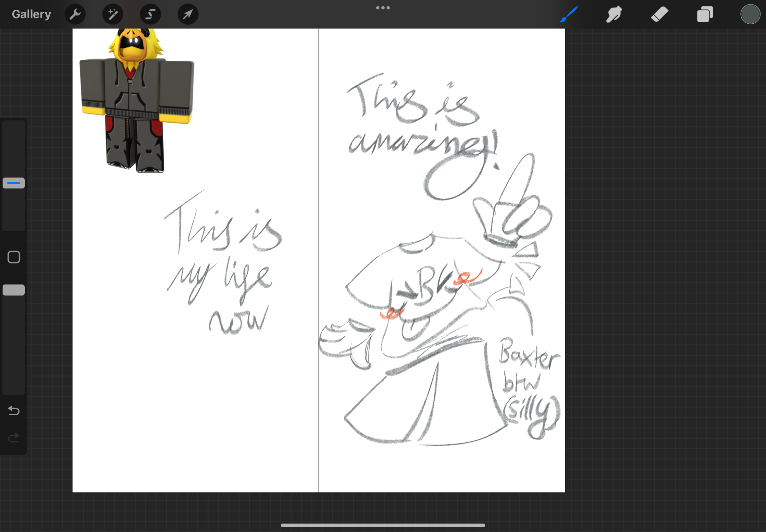Viewport: 766px width, 532px height.
Task: Click the Roblox character reference image
Action: click(x=137, y=101)
